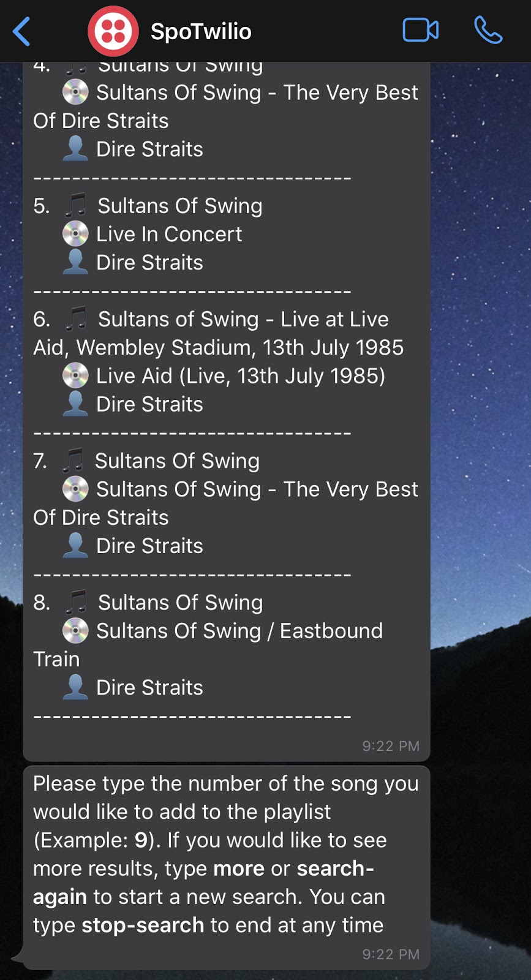Image resolution: width=531 pixels, height=980 pixels.
Task: Select result 6 title "Live at Live Aid, Wembley Stadium"
Action: point(219,333)
